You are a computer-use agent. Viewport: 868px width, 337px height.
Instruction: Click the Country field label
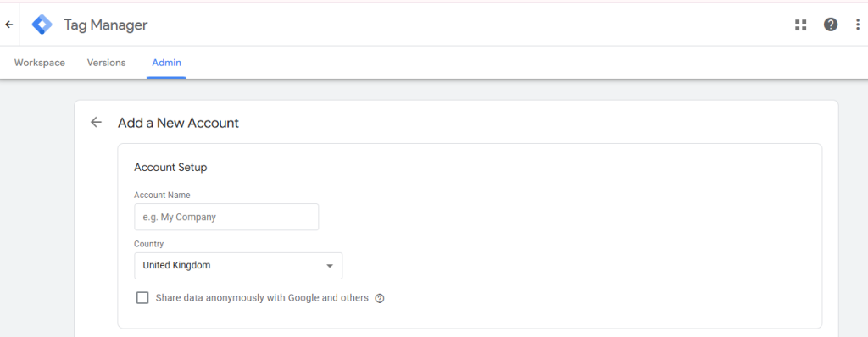point(149,244)
